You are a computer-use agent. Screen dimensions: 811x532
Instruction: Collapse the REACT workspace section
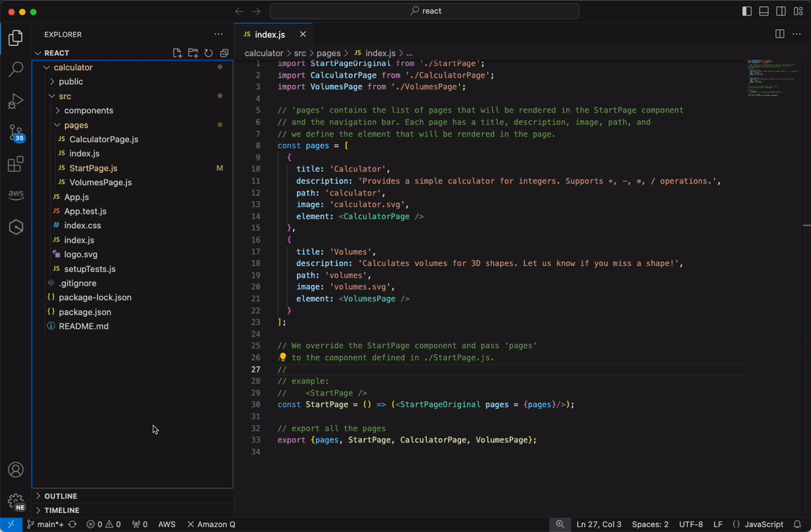coord(38,53)
